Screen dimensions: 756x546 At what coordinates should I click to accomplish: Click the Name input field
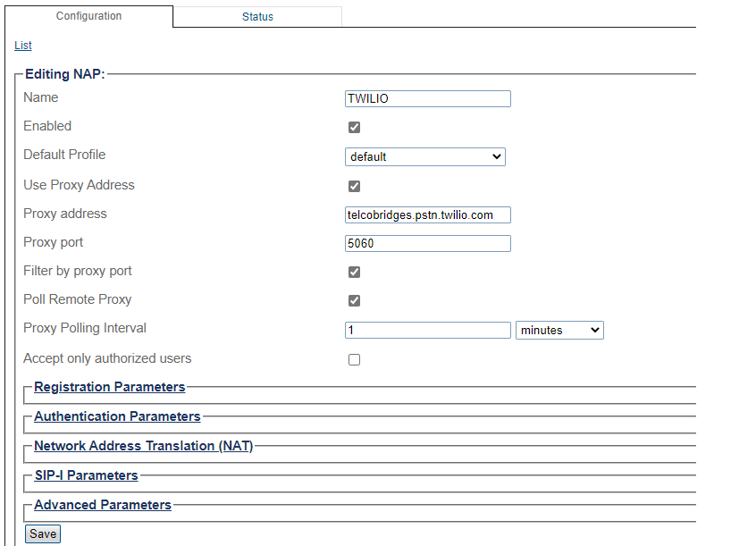427,99
